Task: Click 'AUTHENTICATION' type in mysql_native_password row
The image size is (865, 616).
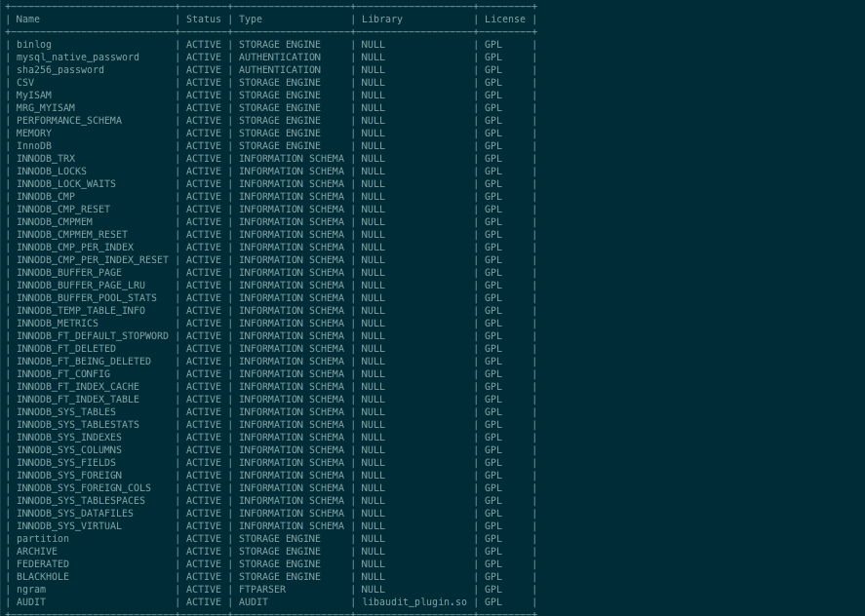Action: tap(280, 58)
